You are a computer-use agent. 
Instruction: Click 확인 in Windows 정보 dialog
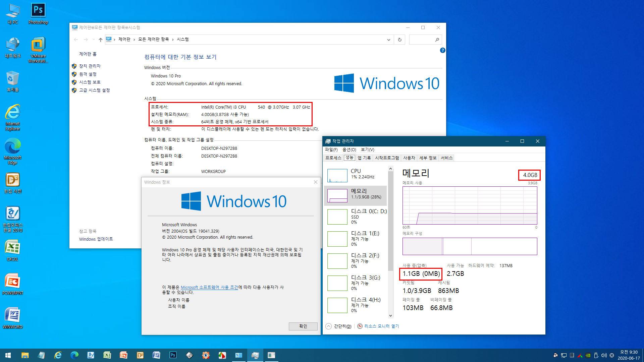coord(303,326)
